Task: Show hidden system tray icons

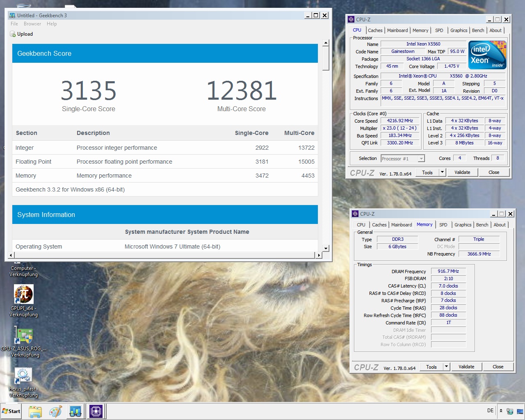Action: tap(501, 411)
